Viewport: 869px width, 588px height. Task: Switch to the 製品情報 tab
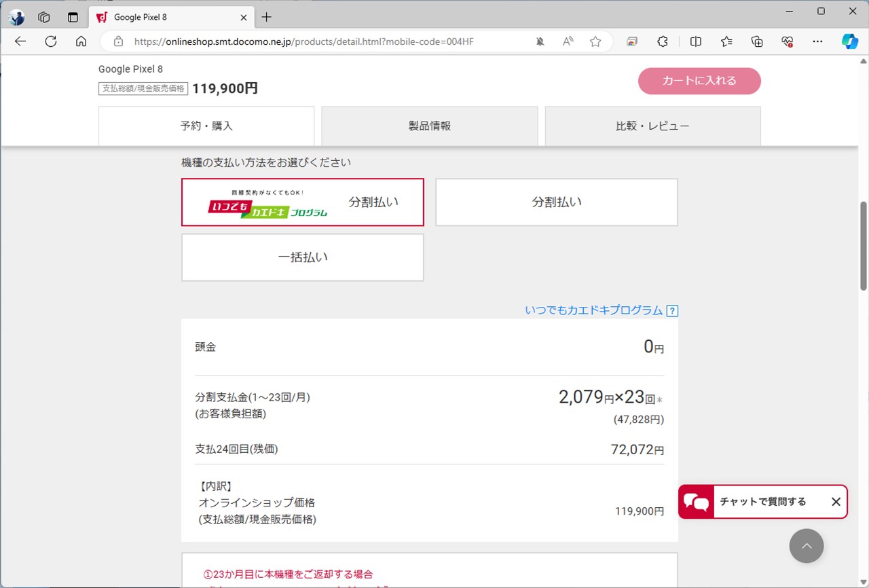click(430, 126)
